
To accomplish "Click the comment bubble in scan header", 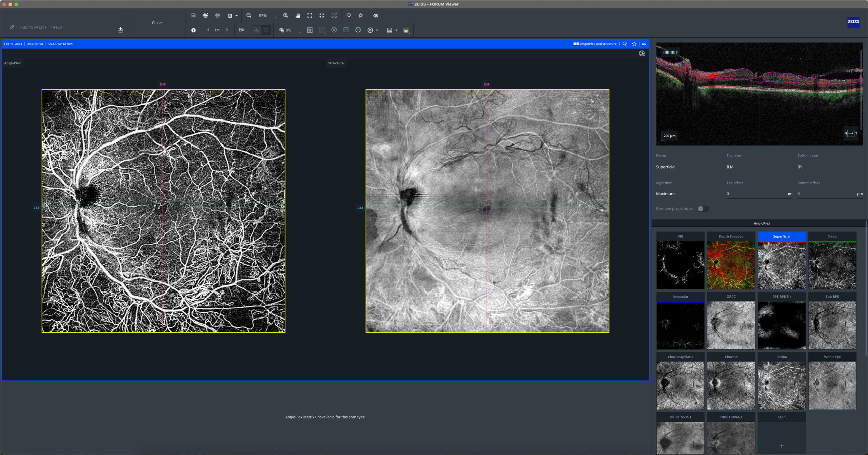I will (x=625, y=44).
